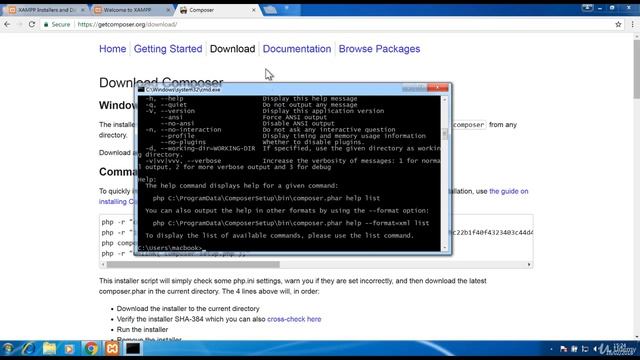Close the Composer browser tab
Screen dimensions: 640x360
coord(253,10)
